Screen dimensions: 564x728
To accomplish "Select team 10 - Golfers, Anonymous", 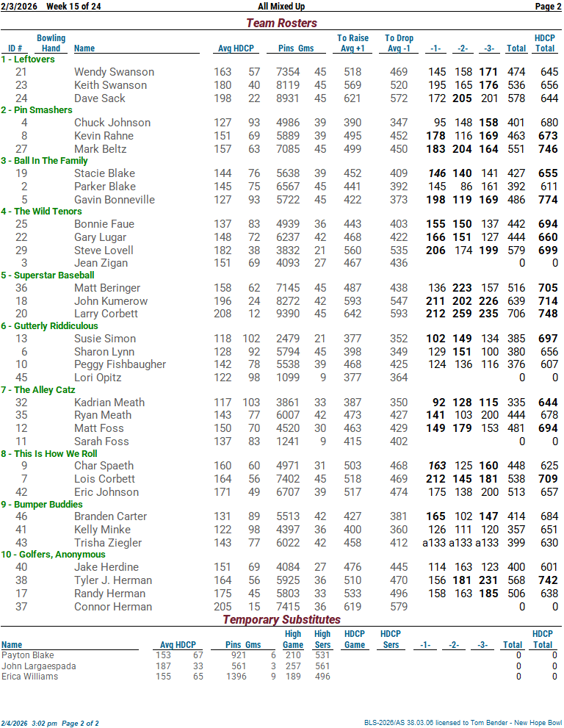I will click(53, 555).
